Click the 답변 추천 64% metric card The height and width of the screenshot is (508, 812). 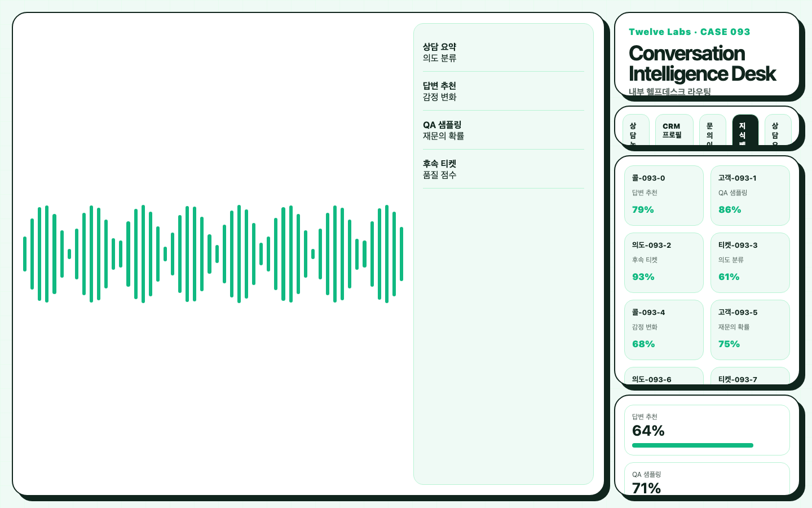pyautogui.click(x=707, y=430)
